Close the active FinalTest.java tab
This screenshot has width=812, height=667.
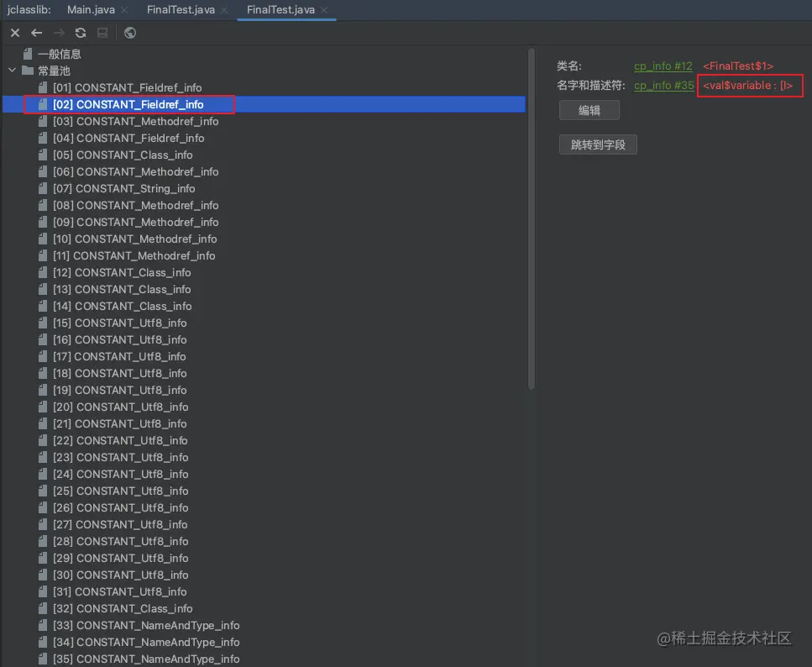[x=324, y=10]
